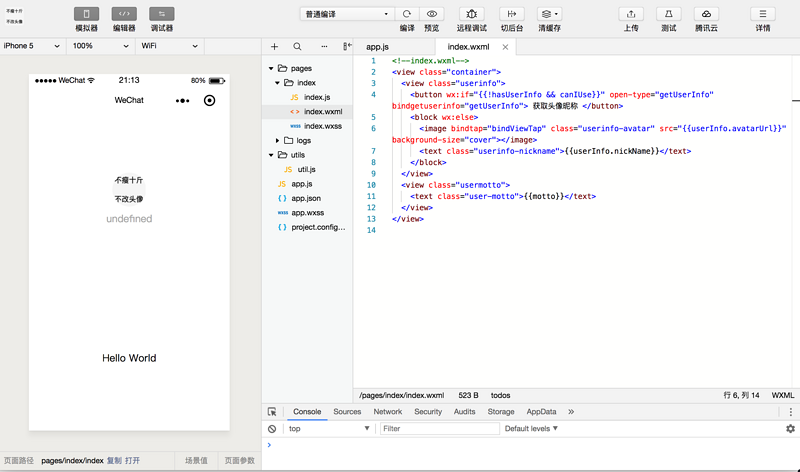Open app.wxss file
800x472 pixels.
point(307,213)
